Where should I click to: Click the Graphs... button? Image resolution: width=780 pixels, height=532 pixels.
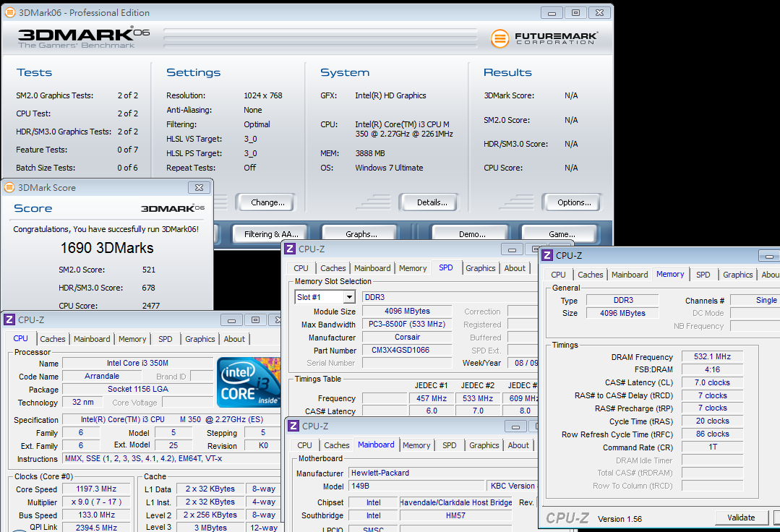(x=361, y=234)
